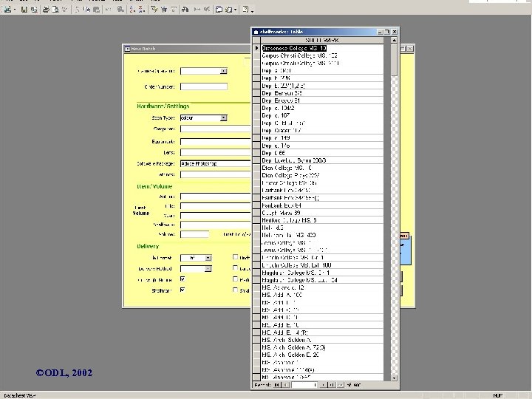532x399 pixels.
Task: Open the Scan Type dropdown arrow
Action: (x=223, y=117)
